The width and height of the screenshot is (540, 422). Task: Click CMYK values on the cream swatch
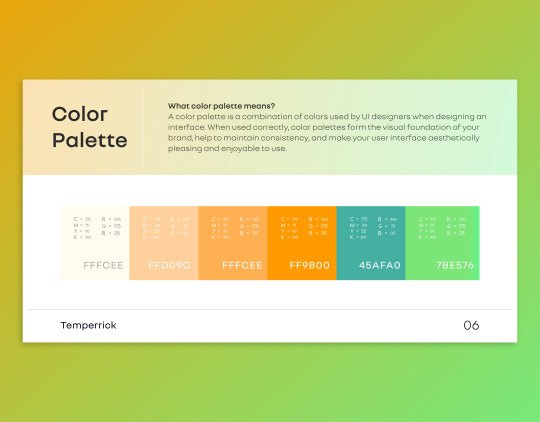[x=82, y=228]
